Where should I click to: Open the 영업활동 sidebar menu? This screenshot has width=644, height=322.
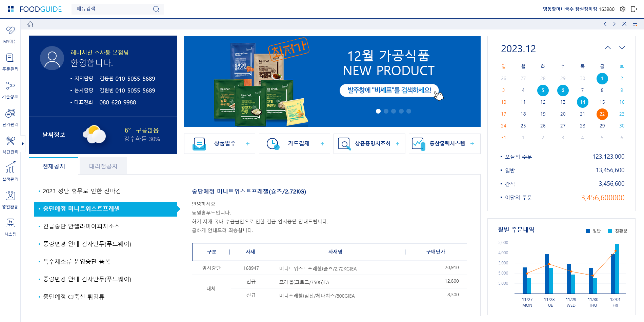click(x=10, y=200)
